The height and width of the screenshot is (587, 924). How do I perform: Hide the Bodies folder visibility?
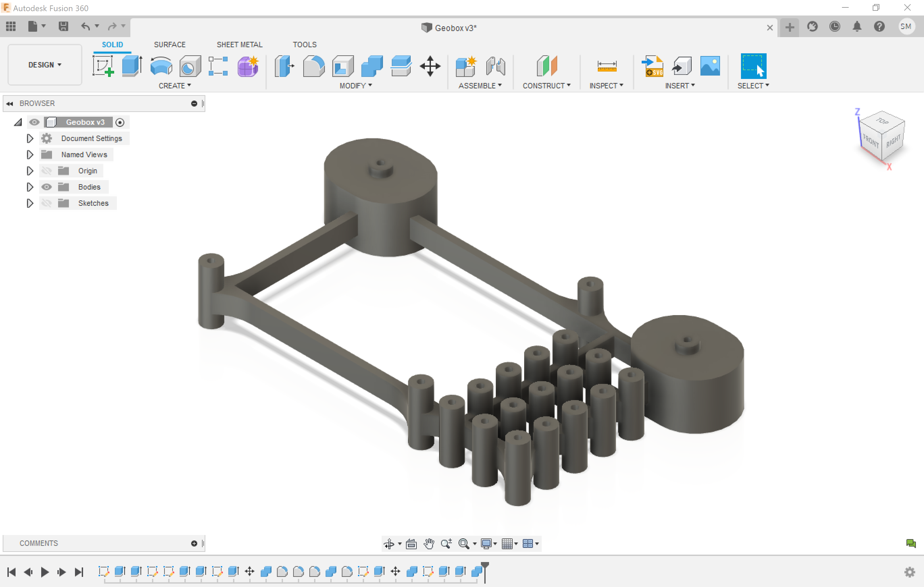(46, 187)
